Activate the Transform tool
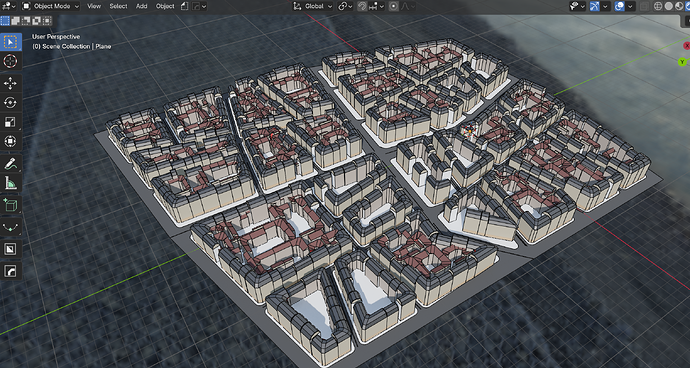Image resolution: width=690 pixels, height=368 pixels. [x=10, y=141]
